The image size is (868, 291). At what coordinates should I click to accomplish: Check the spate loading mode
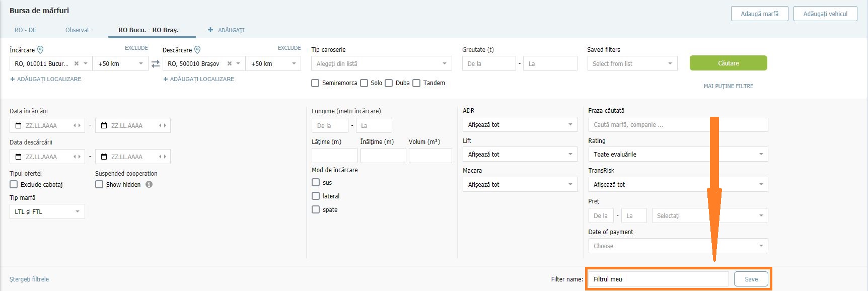pyautogui.click(x=316, y=209)
